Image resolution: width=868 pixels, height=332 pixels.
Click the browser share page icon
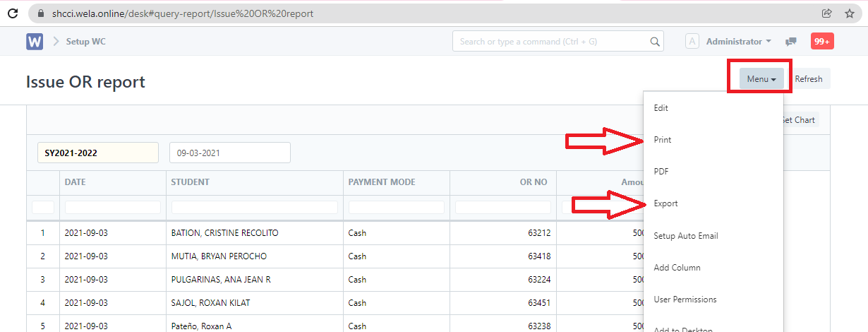click(x=826, y=13)
